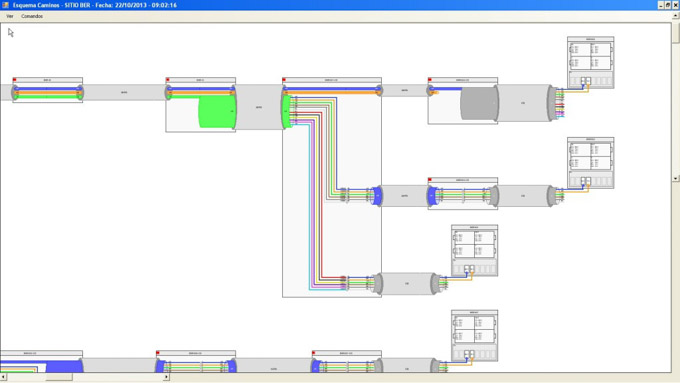The height and width of the screenshot is (383, 680).
Task: Restore down the window
Action: (x=668, y=5)
